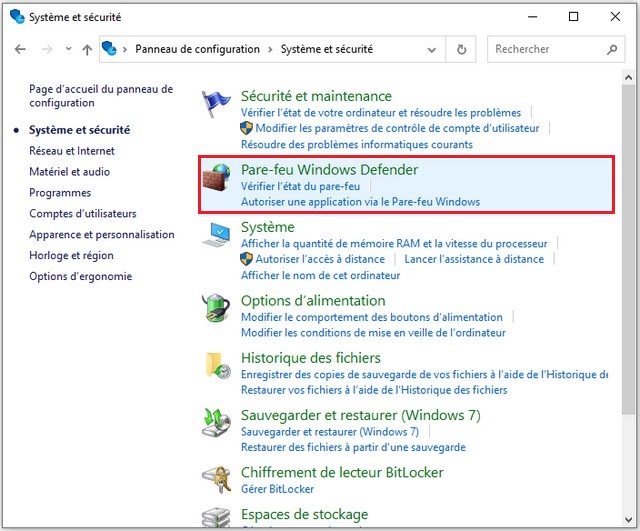This screenshot has height=531, width=640.
Task: Click the Control Panel icon in the address bar
Action: (109, 49)
